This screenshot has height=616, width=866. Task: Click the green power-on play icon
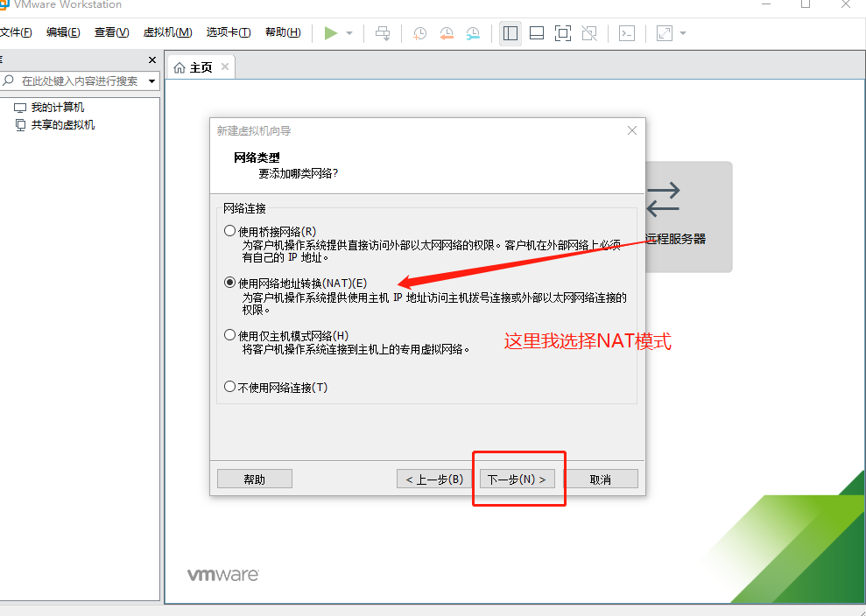click(331, 33)
